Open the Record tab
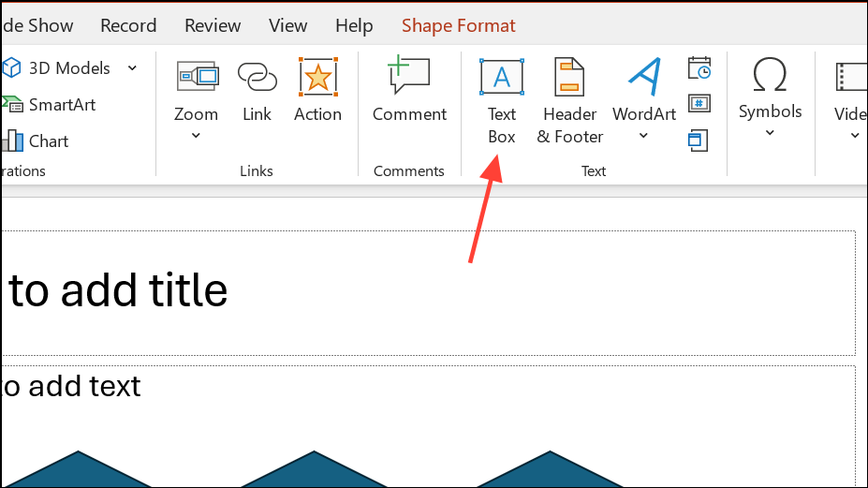This screenshot has height=488, width=868. pos(128,25)
